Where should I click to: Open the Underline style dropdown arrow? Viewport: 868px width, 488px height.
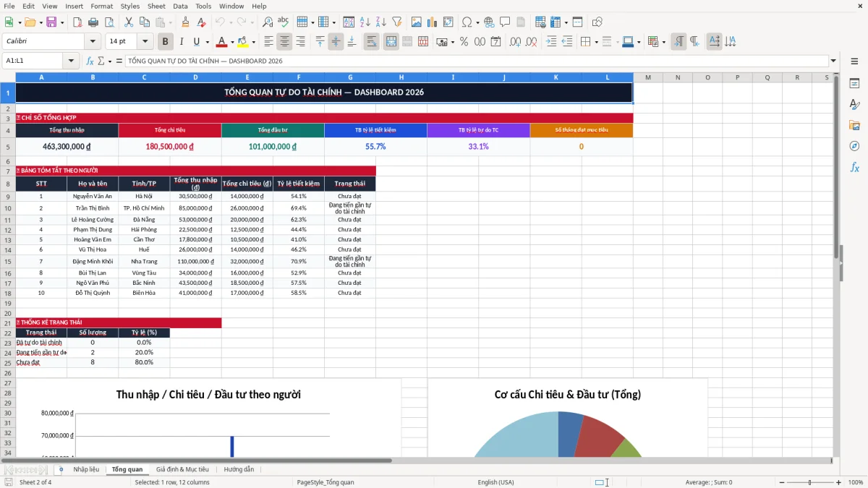click(x=207, y=41)
